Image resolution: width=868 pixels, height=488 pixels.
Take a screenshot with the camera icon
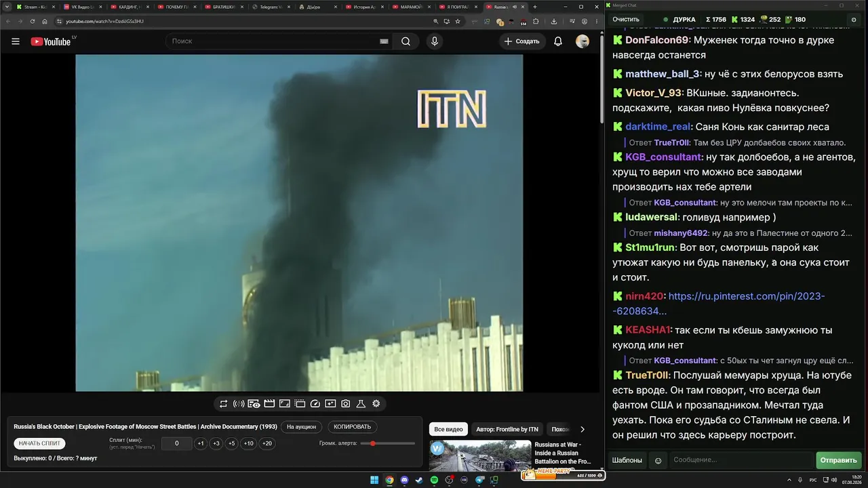[x=346, y=404]
